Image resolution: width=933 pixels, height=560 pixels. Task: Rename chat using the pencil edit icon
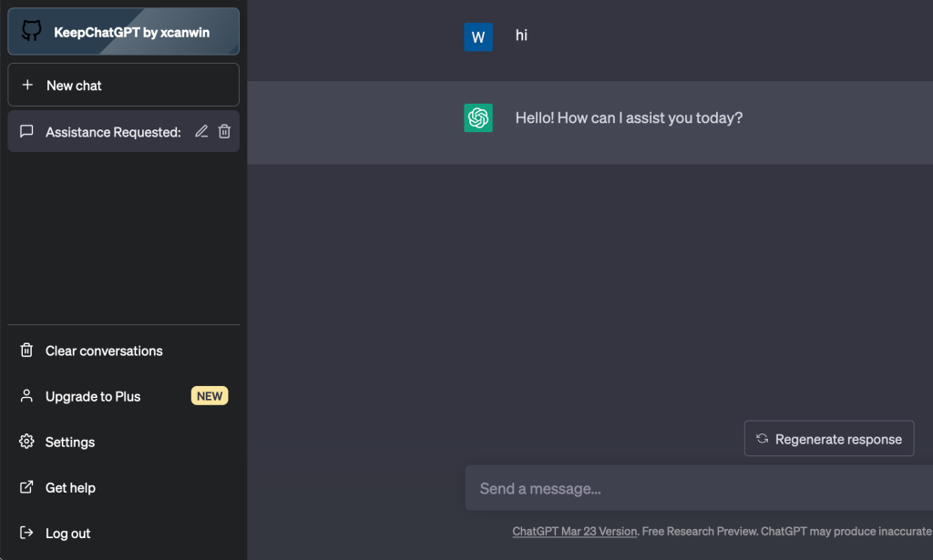coord(201,132)
